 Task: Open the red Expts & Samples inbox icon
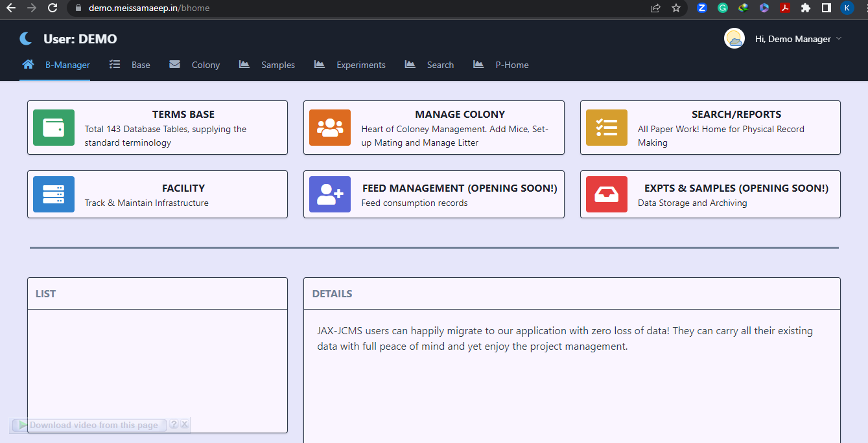607,194
